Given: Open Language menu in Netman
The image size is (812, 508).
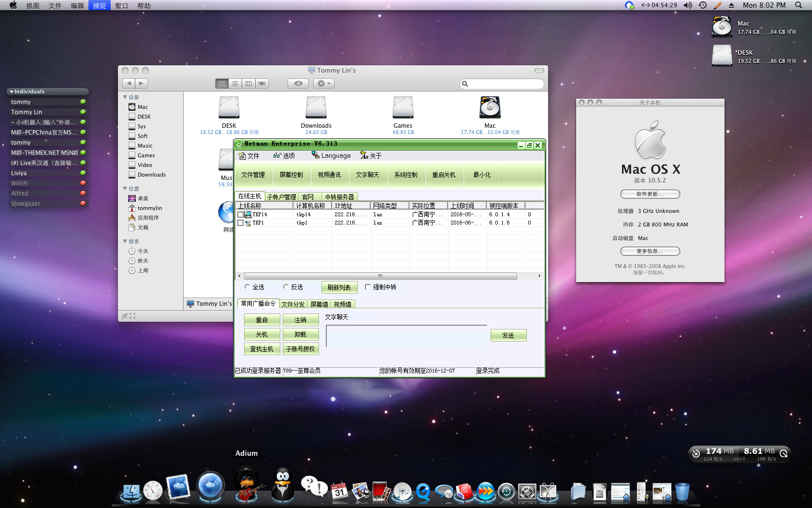Looking at the screenshot, I should (331, 156).
